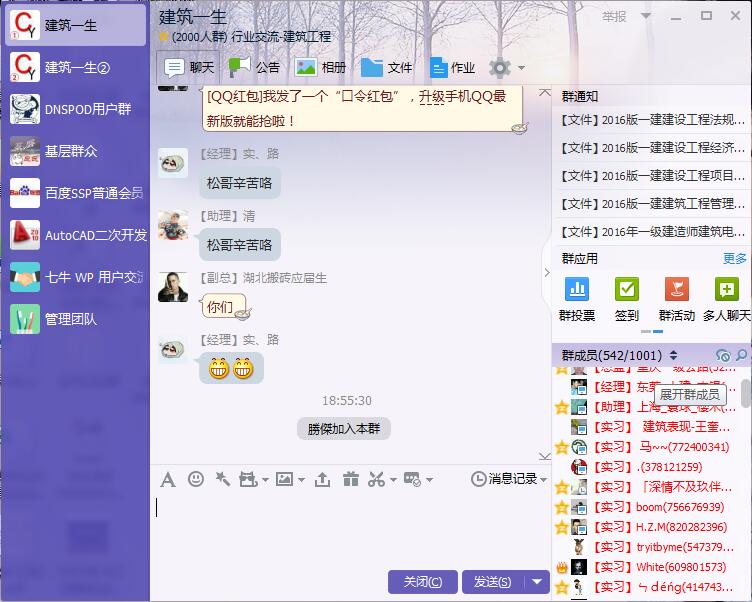This screenshot has width=752, height=602.
Task: Click the QQ红包 口令红包 message bubble
Action: [x=362, y=108]
